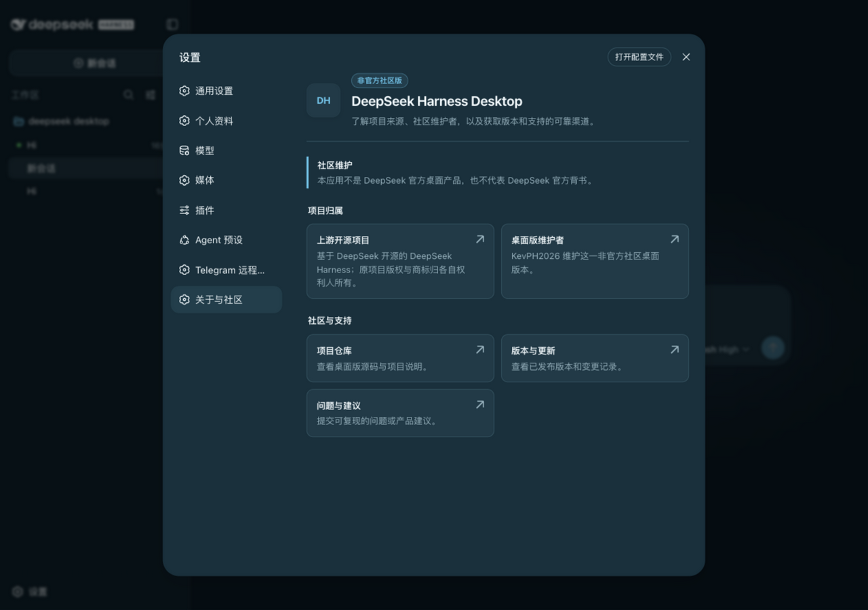The height and width of the screenshot is (610, 868).
Task: Open the 版本与更新 card link
Action: (595, 358)
